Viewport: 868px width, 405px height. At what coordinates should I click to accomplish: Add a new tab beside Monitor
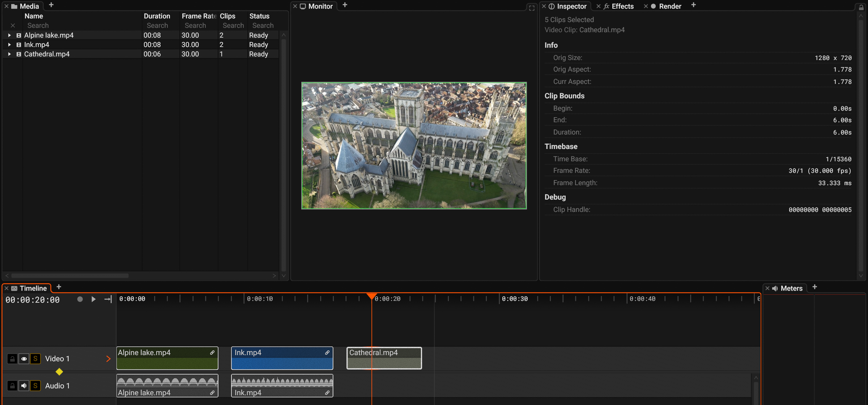tap(345, 5)
